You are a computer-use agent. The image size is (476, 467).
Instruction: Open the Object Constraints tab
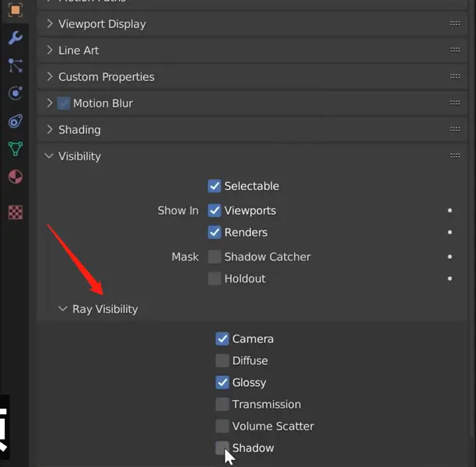tap(16, 121)
